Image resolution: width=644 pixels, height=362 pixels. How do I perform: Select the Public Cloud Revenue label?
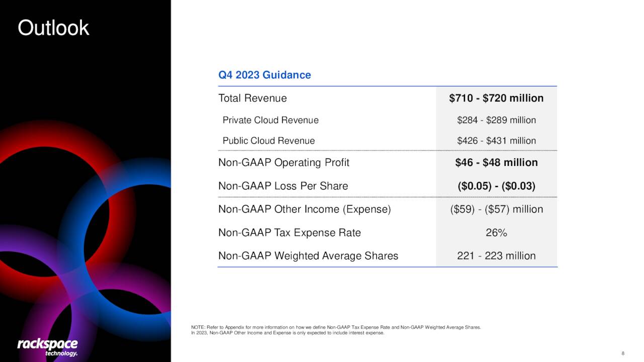269,141
